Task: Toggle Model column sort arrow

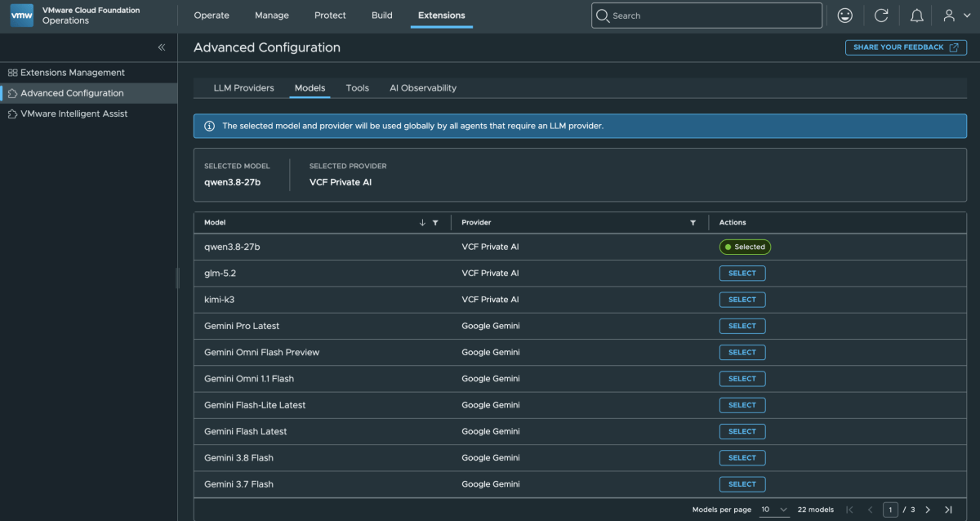Action: click(x=422, y=222)
